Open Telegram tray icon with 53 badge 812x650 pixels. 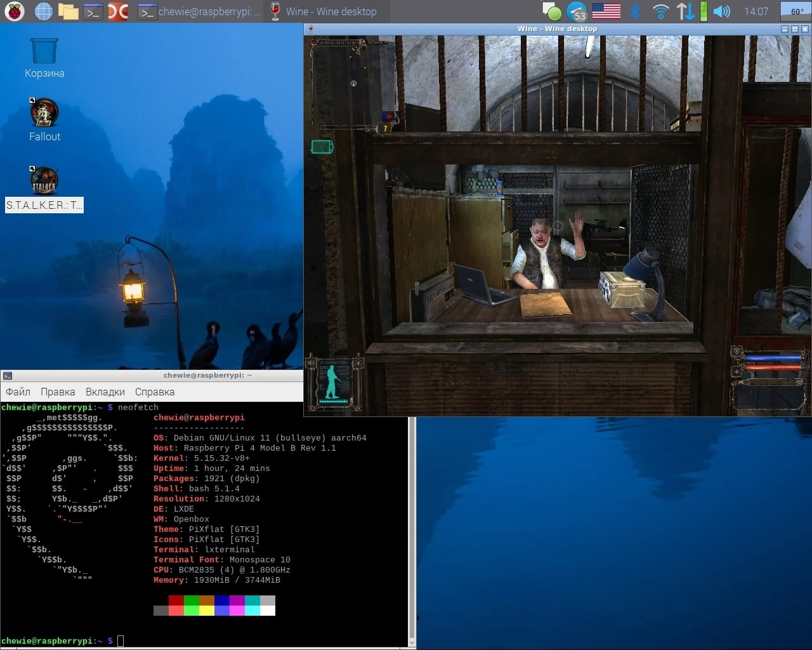(577, 11)
